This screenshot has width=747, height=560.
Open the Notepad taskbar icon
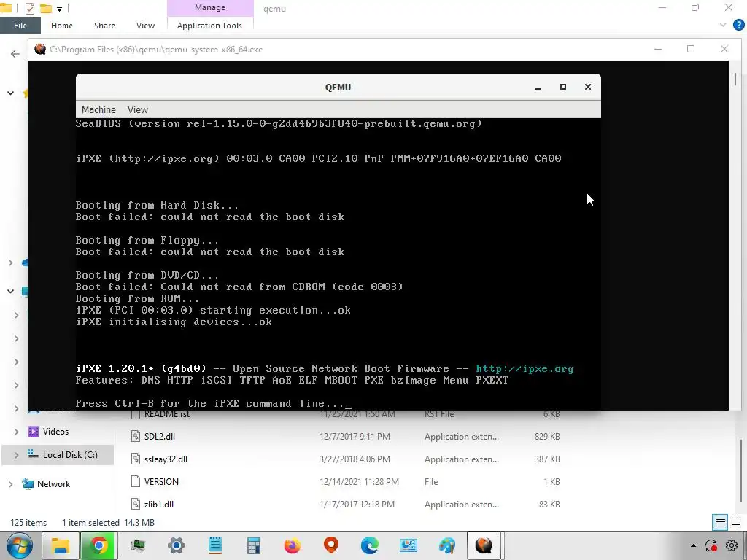(215, 545)
